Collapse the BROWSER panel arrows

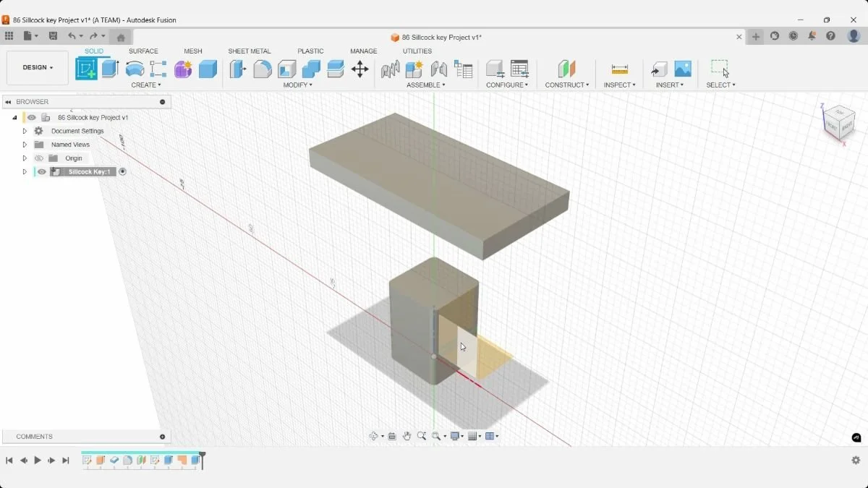[x=9, y=102]
